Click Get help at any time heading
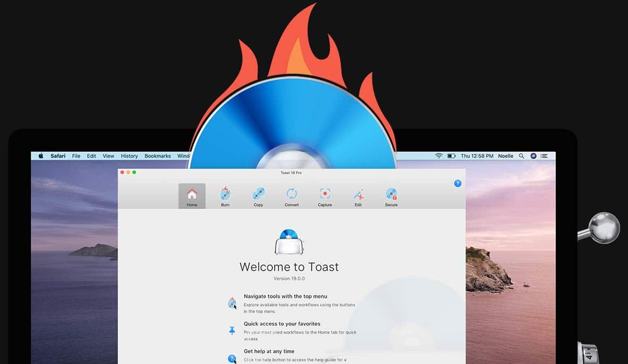 [269, 351]
